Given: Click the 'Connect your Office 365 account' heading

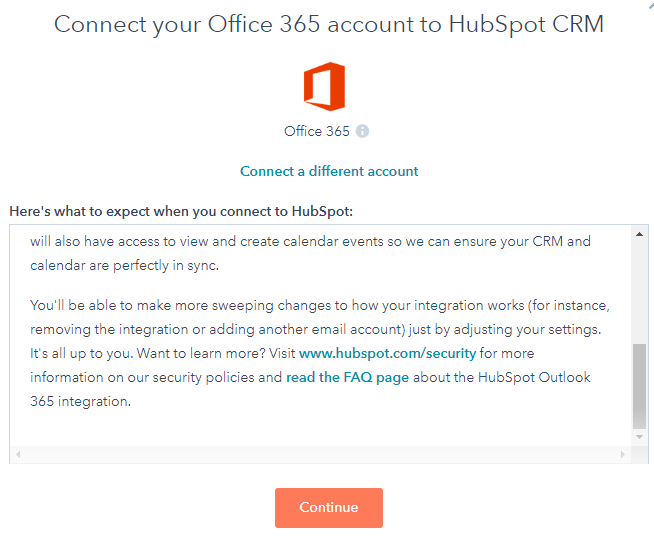Looking at the screenshot, I should click(x=329, y=24).
